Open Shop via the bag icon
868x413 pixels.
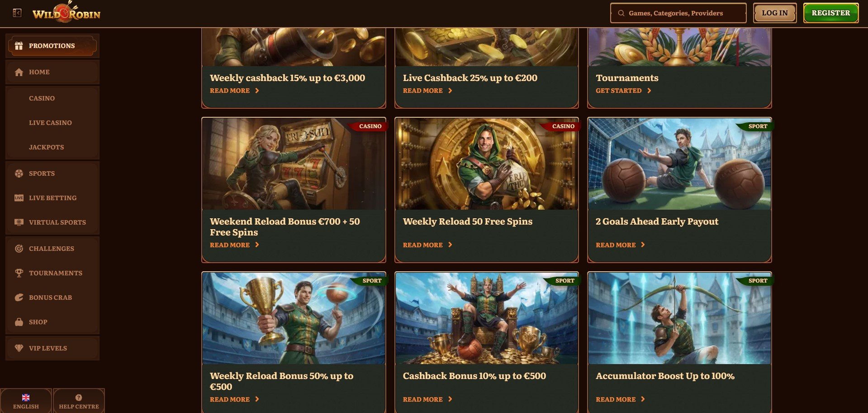[x=19, y=322]
